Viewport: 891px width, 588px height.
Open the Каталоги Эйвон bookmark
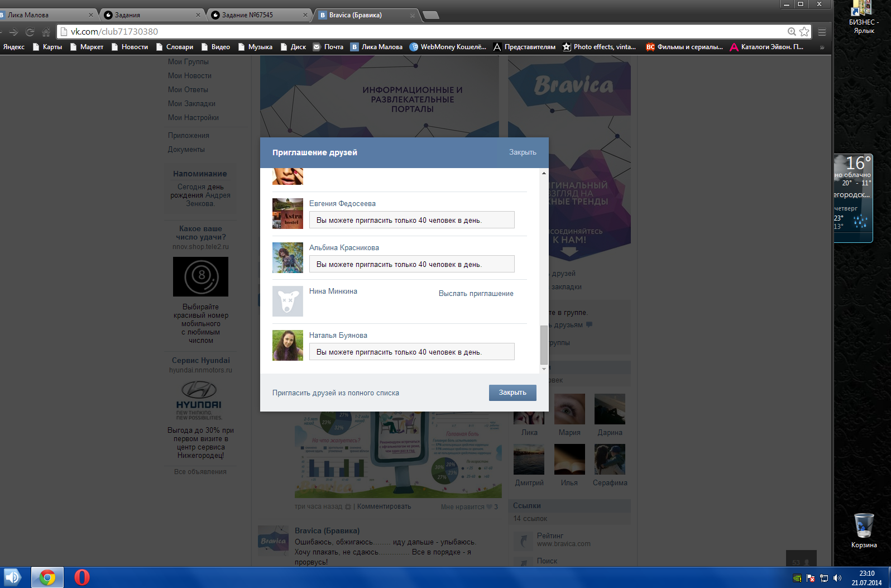pos(767,47)
